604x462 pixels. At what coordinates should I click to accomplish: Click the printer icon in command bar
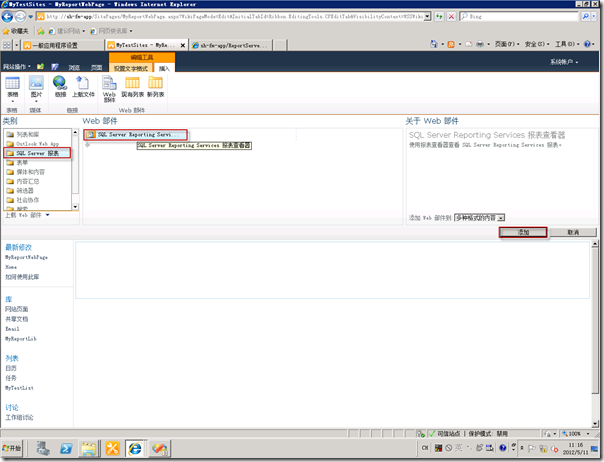pos(480,44)
